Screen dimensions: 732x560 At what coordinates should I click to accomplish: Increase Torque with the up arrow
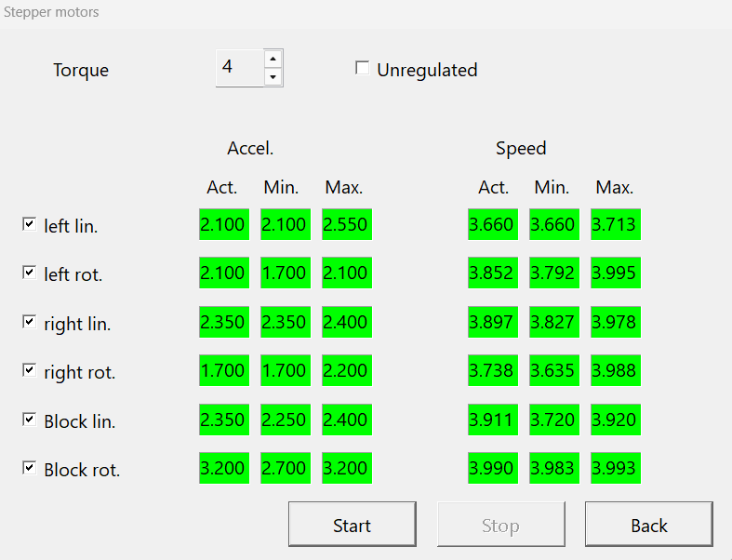tap(273, 59)
